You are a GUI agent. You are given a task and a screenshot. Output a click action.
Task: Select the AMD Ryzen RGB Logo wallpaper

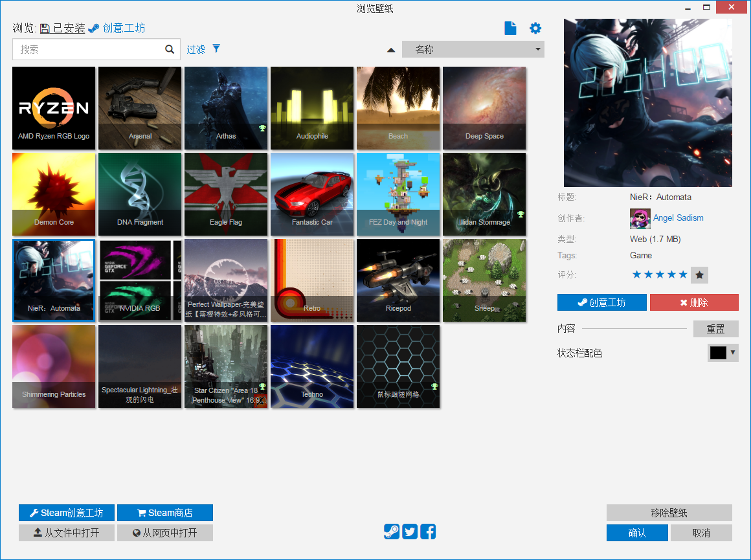click(x=54, y=108)
